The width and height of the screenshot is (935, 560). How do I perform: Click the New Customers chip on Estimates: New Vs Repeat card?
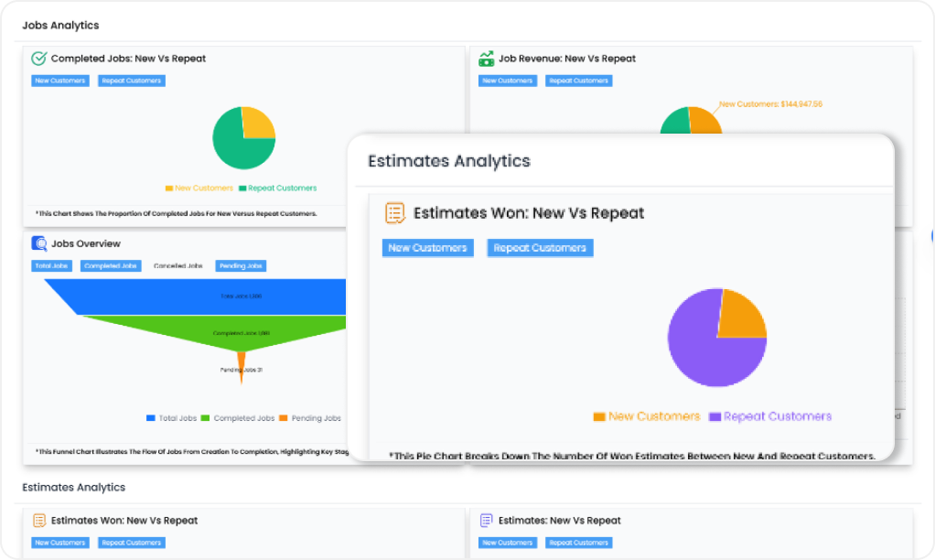pyautogui.click(x=507, y=542)
